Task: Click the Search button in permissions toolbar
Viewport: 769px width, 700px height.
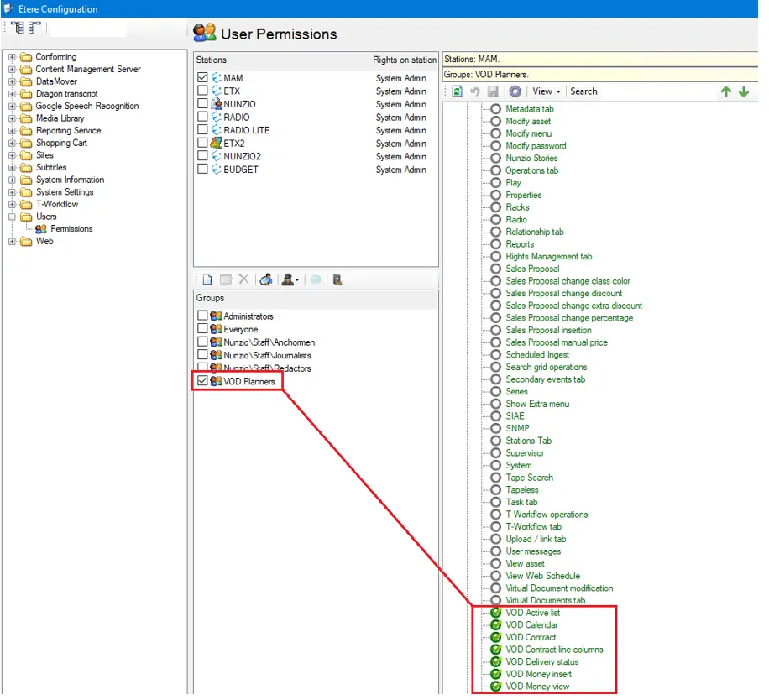Action: [583, 91]
